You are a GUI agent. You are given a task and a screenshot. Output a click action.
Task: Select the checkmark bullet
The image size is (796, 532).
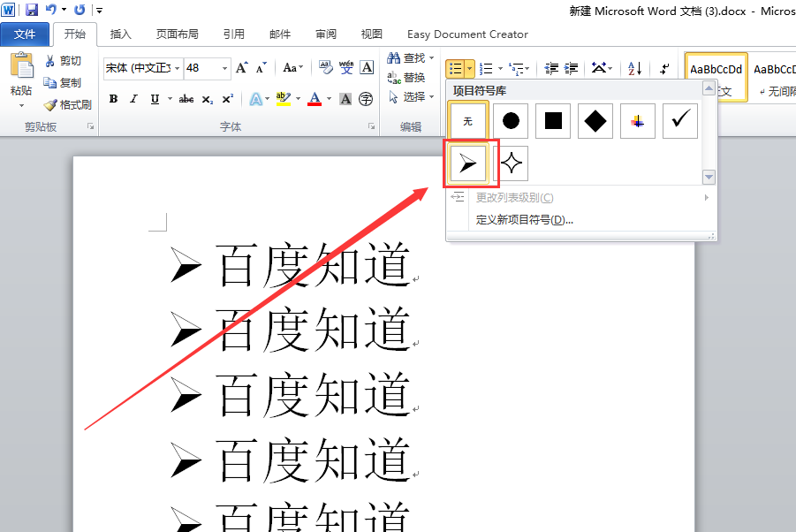(680, 121)
